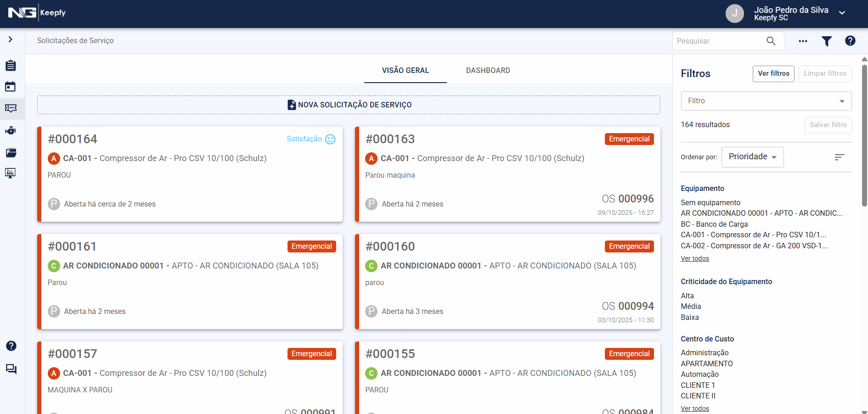Expand the João Pedro da Silva user menu
This screenshot has width=868, height=414.
point(842,13)
